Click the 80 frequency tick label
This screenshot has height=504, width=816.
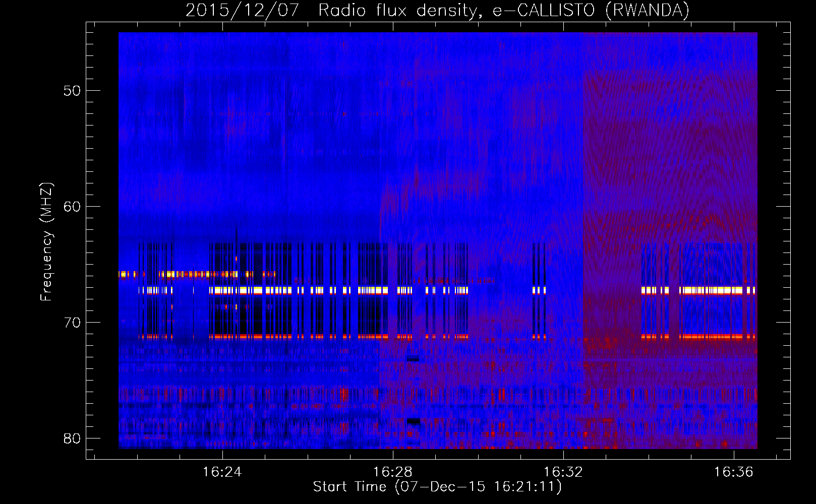[72, 438]
